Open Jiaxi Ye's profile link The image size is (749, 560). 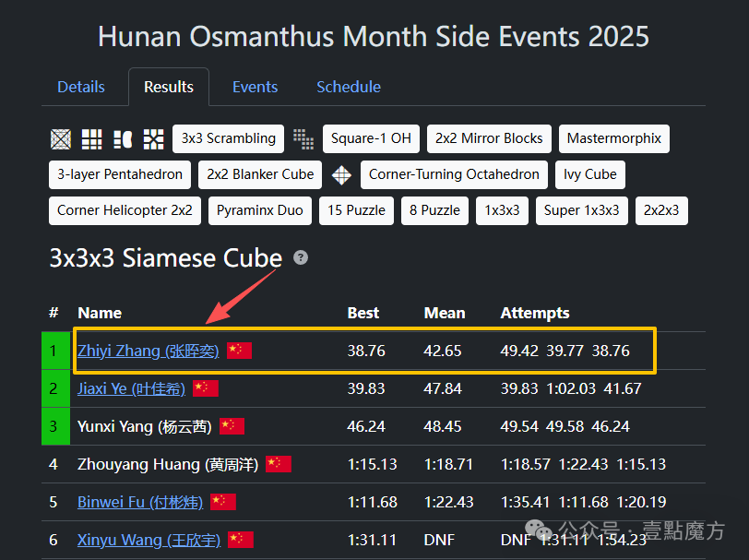click(x=132, y=388)
